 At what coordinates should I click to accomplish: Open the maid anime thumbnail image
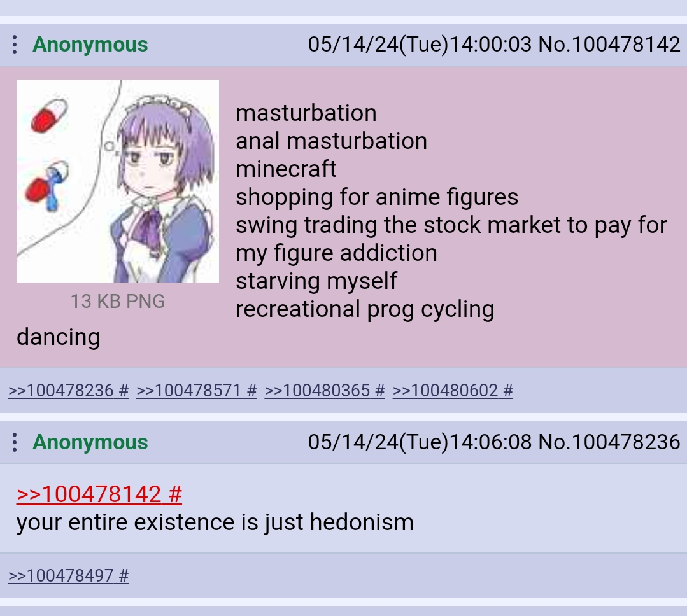[117, 181]
